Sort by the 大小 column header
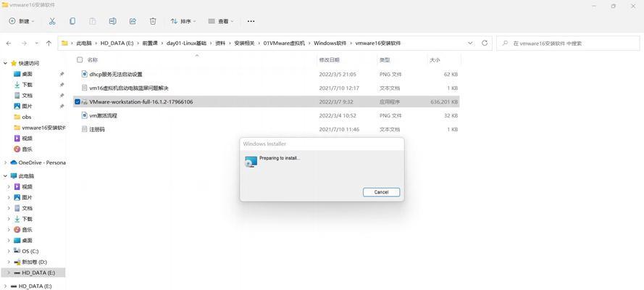The height and width of the screenshot is (290, 644). pos(435,60)
